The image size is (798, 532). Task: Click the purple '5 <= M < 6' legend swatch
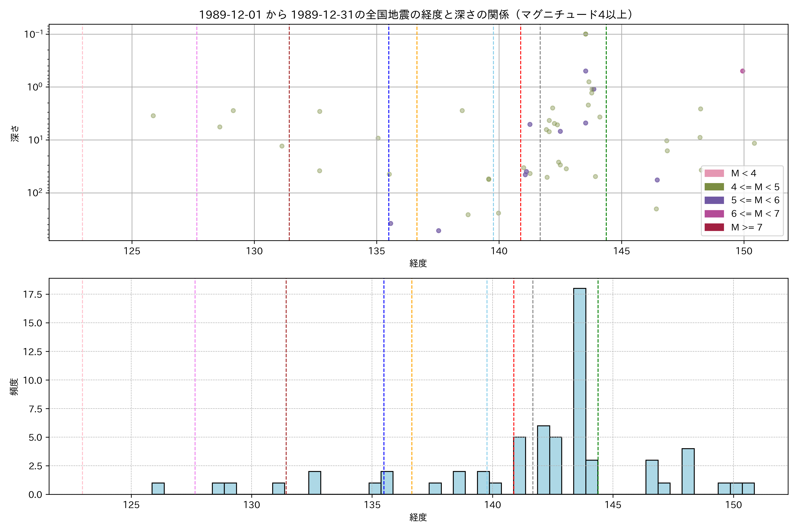point(714,200)
